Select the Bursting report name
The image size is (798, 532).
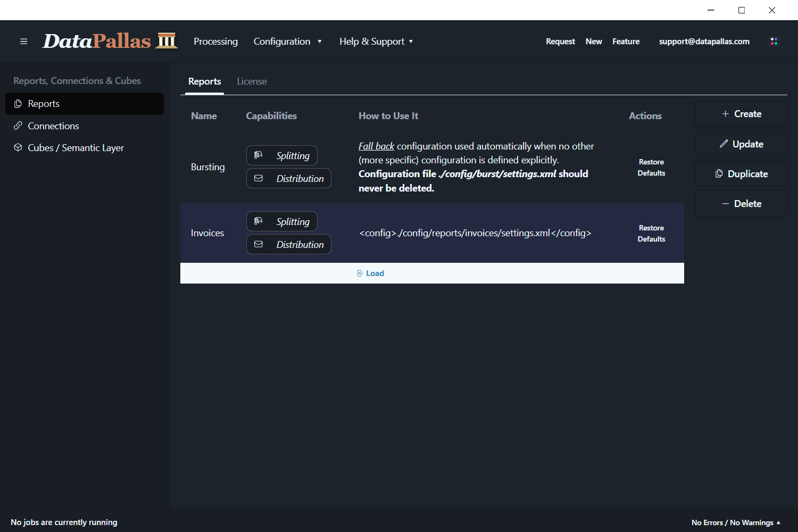pyautogui.click(x=207, y=167)
